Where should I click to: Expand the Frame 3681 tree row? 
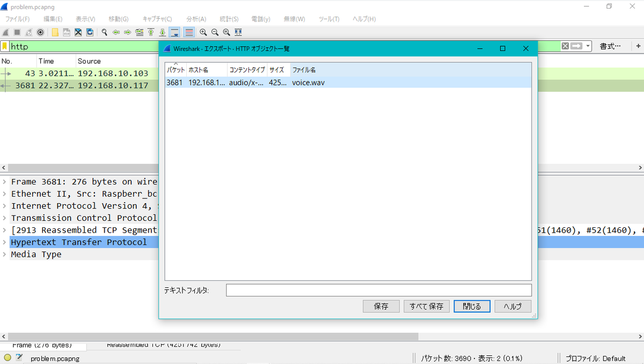coord(4,182)
